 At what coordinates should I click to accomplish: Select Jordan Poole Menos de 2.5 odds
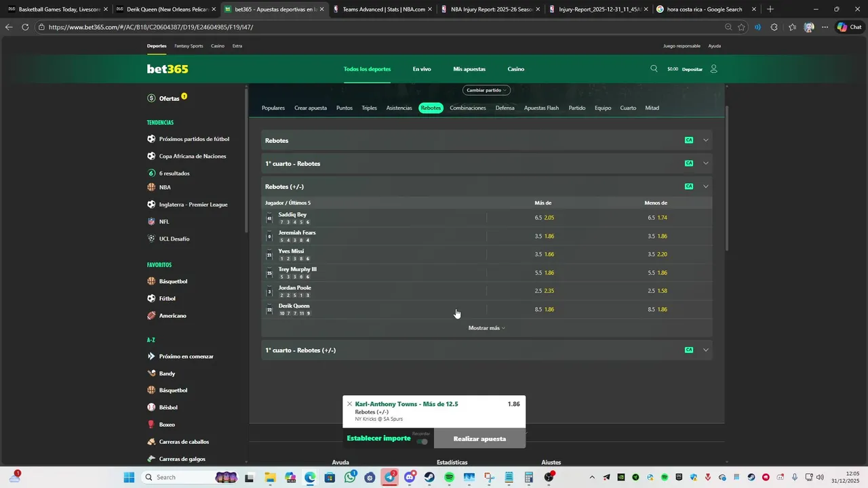click(x=657, y=291)
